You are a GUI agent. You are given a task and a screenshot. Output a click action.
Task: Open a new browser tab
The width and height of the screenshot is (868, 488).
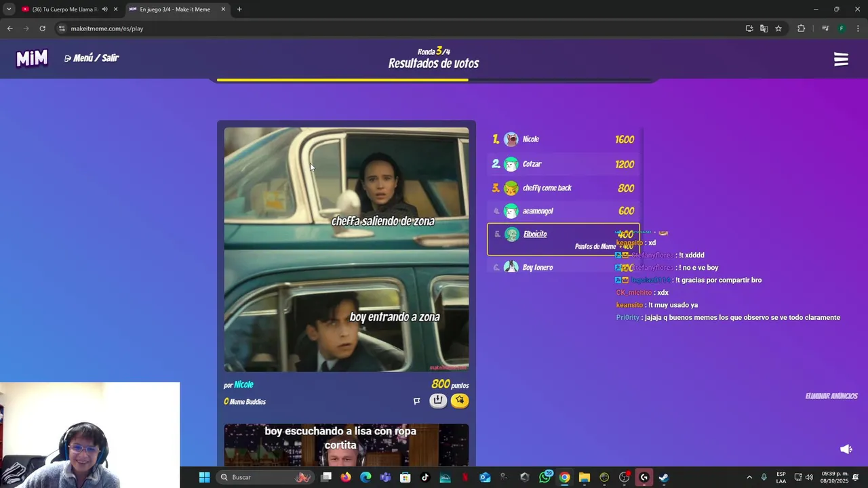click(239, 9)
